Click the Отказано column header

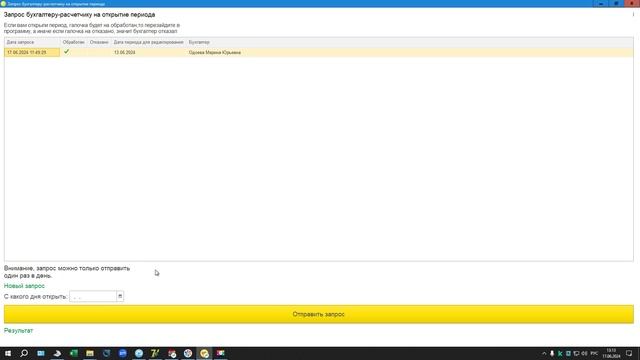point(99,42)
